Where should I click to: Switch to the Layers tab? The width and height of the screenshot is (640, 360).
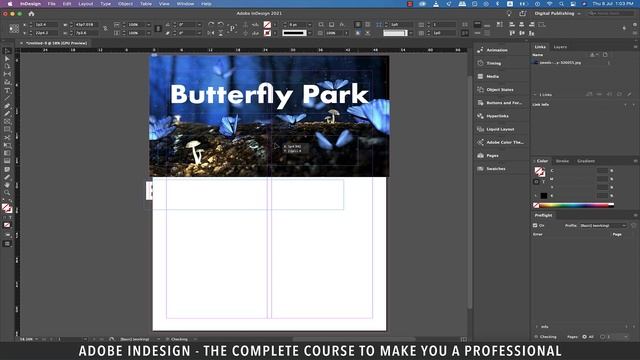tap(560, 47)
